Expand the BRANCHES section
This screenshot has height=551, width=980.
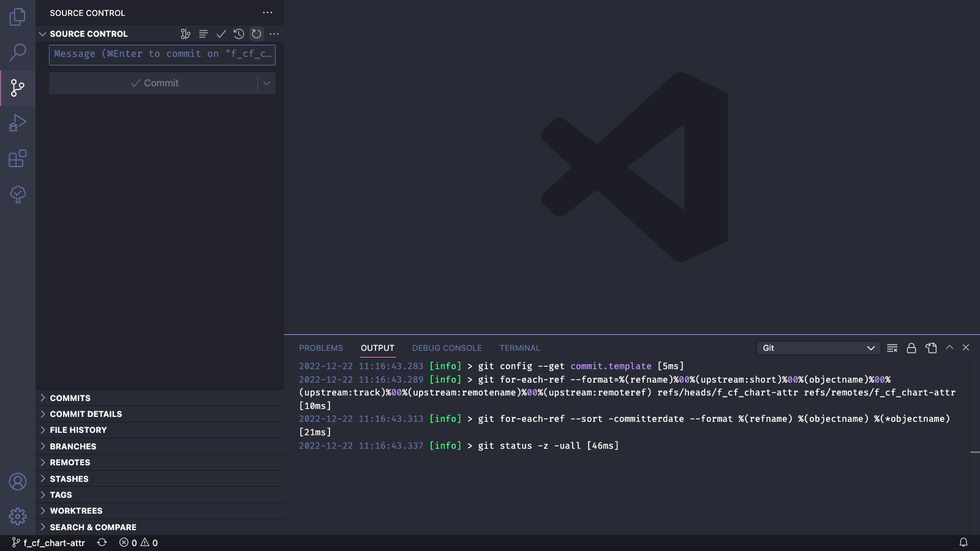tap(72, 446)
